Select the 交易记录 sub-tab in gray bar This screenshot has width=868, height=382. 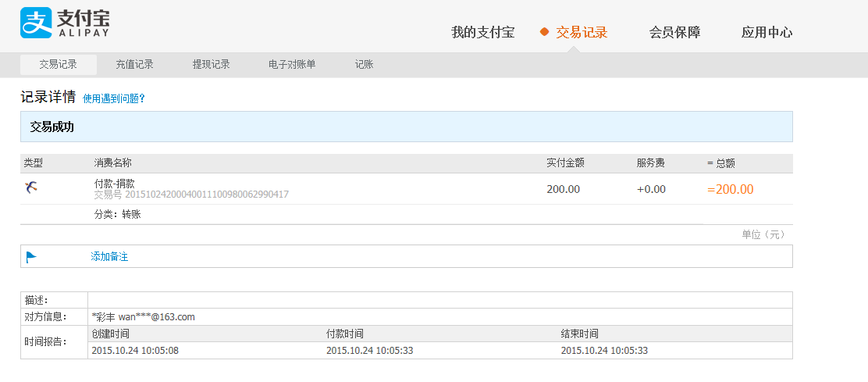[59, 65]
